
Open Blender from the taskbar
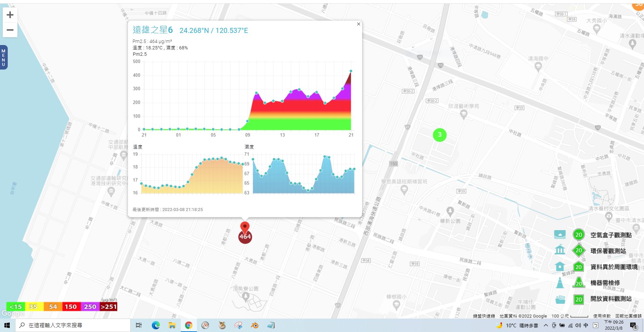click(255, 325)
